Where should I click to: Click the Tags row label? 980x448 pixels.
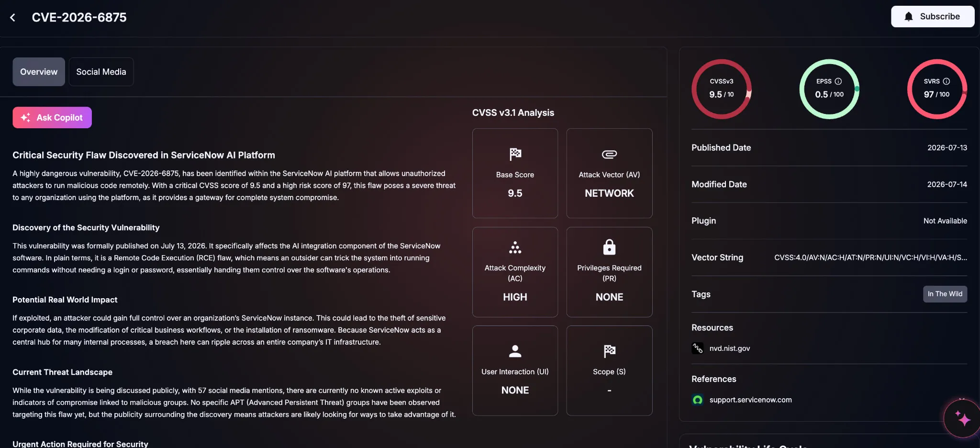701,294
